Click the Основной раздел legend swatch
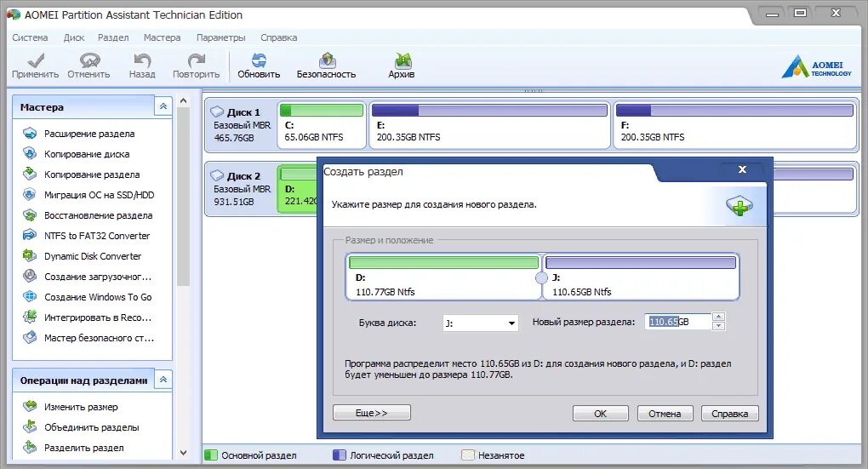Viewport: 868px width, 469px height. [211, 455]
